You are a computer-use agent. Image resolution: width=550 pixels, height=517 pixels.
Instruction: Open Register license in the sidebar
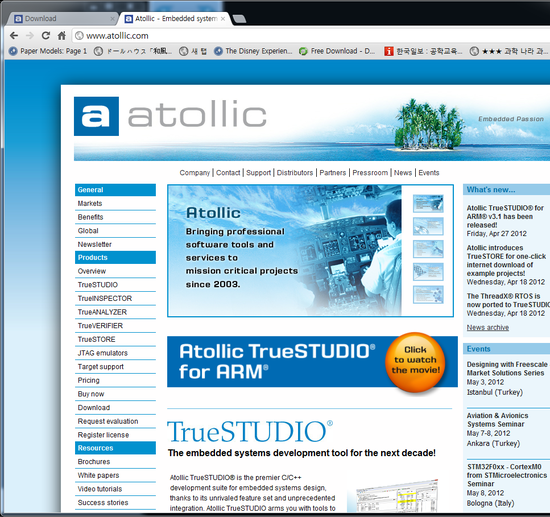point(103,435)
